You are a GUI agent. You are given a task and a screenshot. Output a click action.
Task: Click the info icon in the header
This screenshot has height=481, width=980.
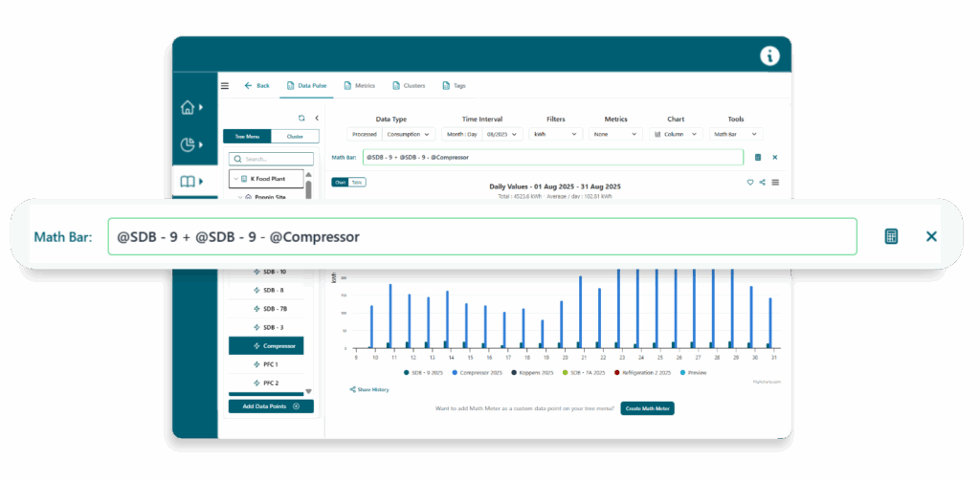coord(769,56)
